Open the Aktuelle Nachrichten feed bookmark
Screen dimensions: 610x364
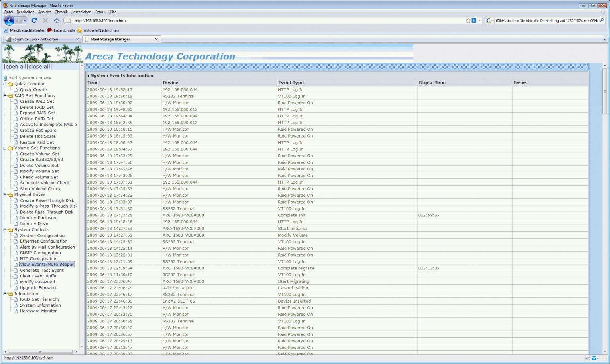[x=98, y=30]
